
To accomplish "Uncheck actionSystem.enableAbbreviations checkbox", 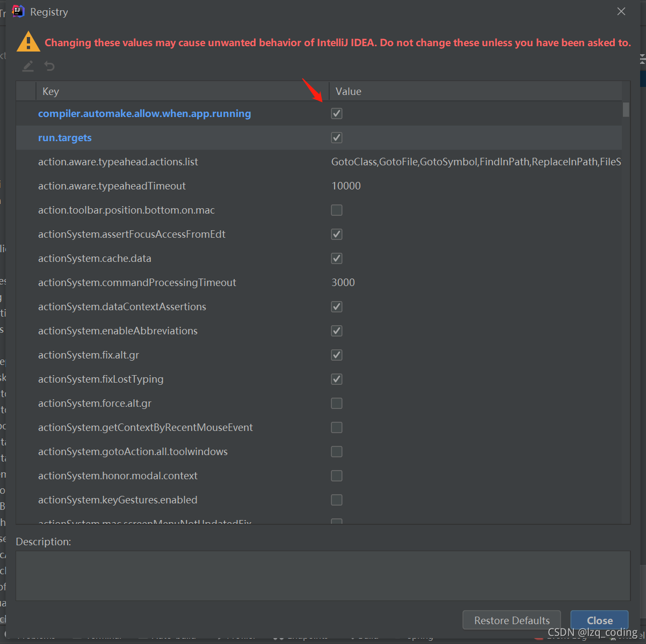I will (x=337, y=331).
